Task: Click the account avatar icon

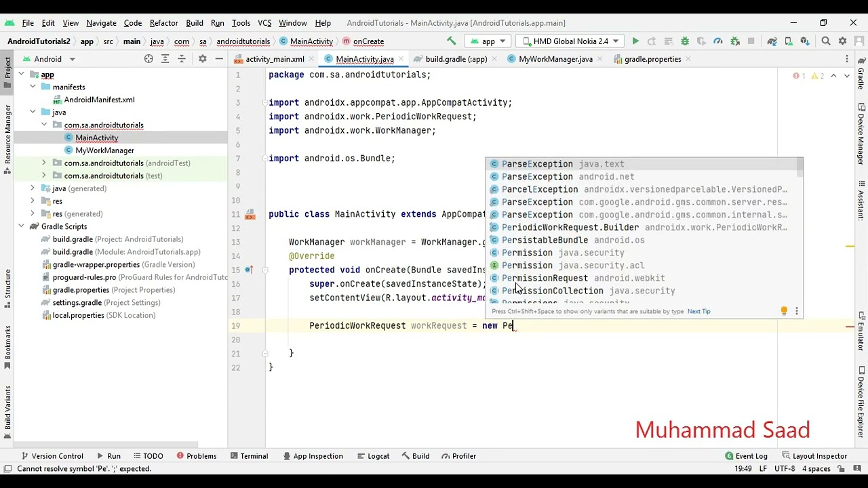Action: point(859,41)
